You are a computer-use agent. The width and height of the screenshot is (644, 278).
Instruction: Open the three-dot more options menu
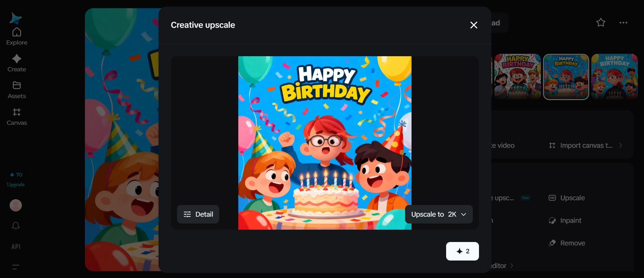(x=623, y=23)
